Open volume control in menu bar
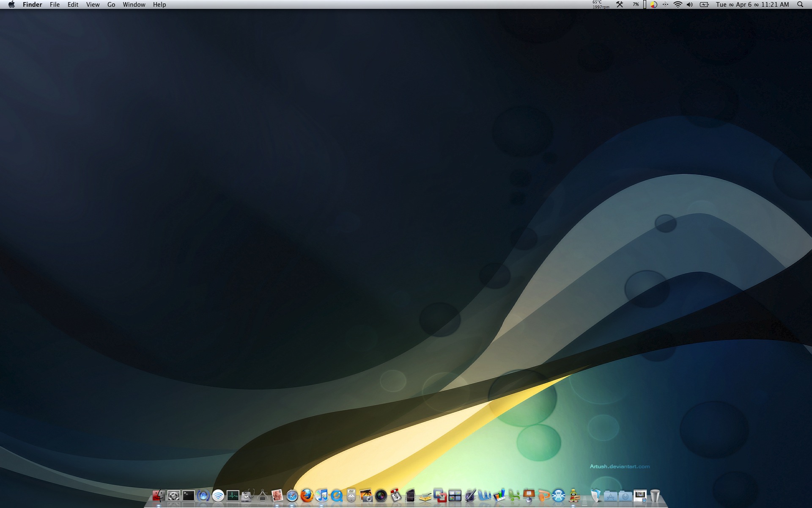Viewport: 812px width, 508px height. point(690,5)
